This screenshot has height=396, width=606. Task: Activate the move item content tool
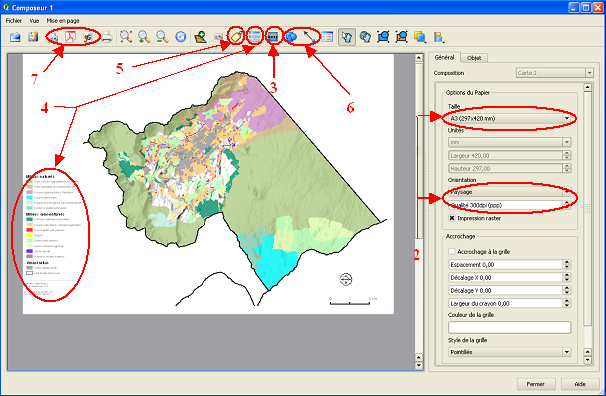tap(365, 37)
